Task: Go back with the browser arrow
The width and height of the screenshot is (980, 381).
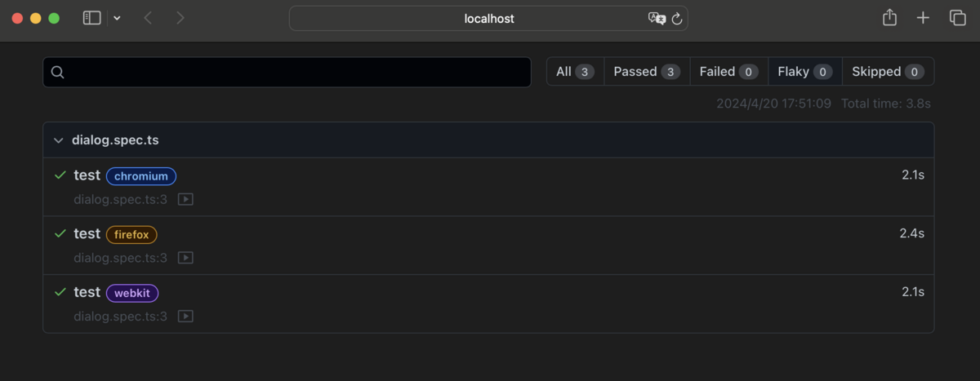Action: (x=148, y=18)
